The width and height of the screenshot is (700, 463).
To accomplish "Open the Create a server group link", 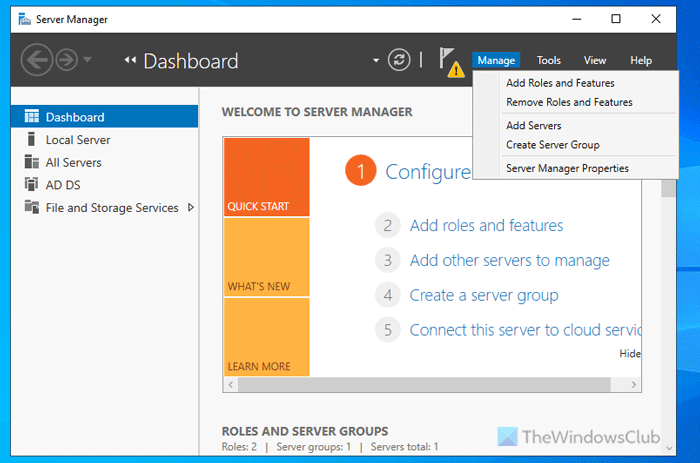I will click(484, 295).
